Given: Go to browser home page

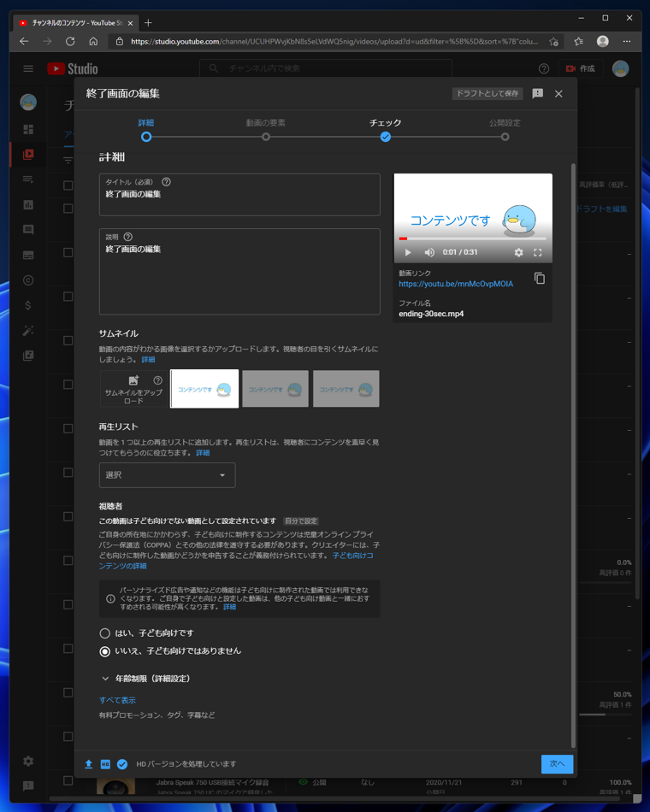Looking at the screenshot, I should point(93,41).
